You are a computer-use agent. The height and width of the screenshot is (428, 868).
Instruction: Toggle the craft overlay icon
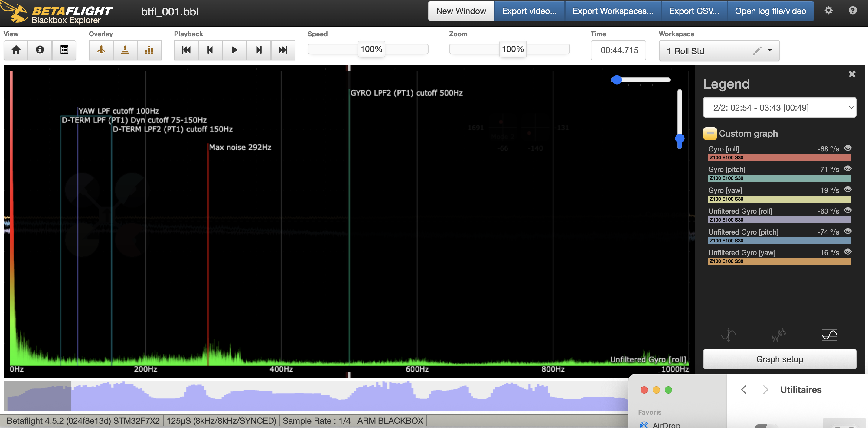coord(101,50)
